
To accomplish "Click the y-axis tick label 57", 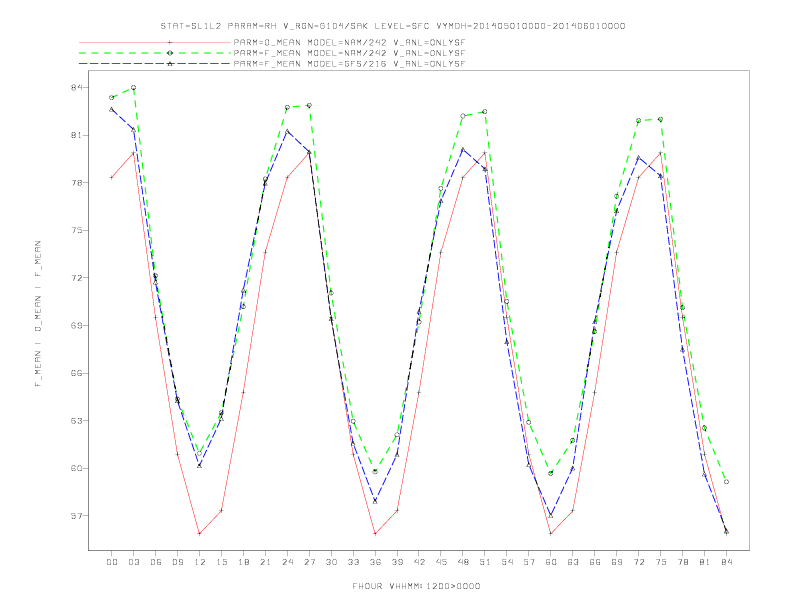I will [77, 516].
